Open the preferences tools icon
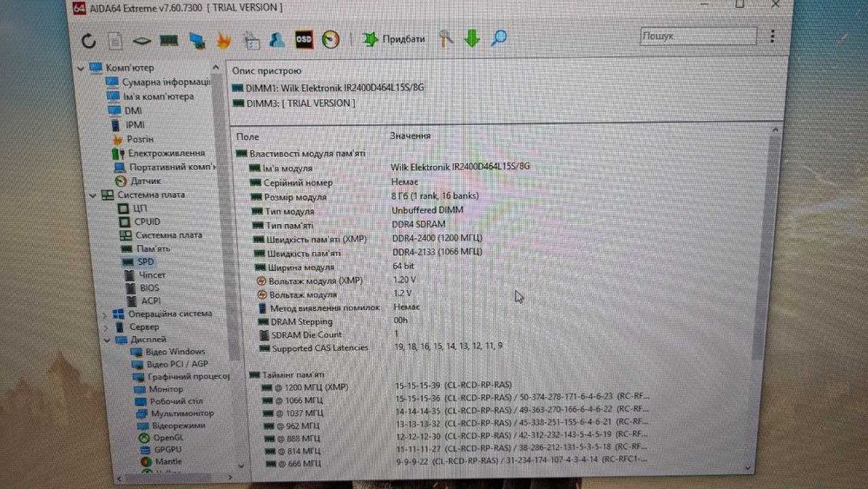The width and height of the screenshot is (868, 489). click(446, 38)
